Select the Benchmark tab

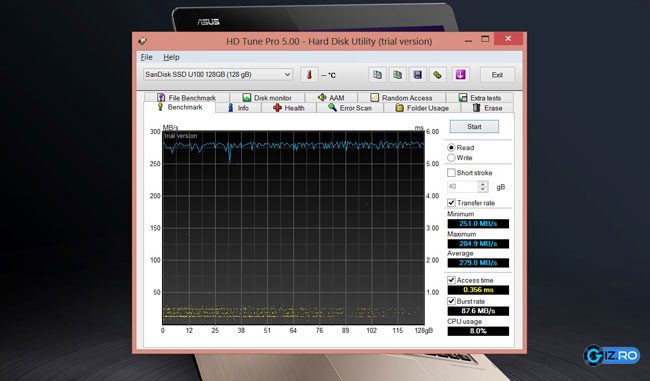[x=179, y=107]
